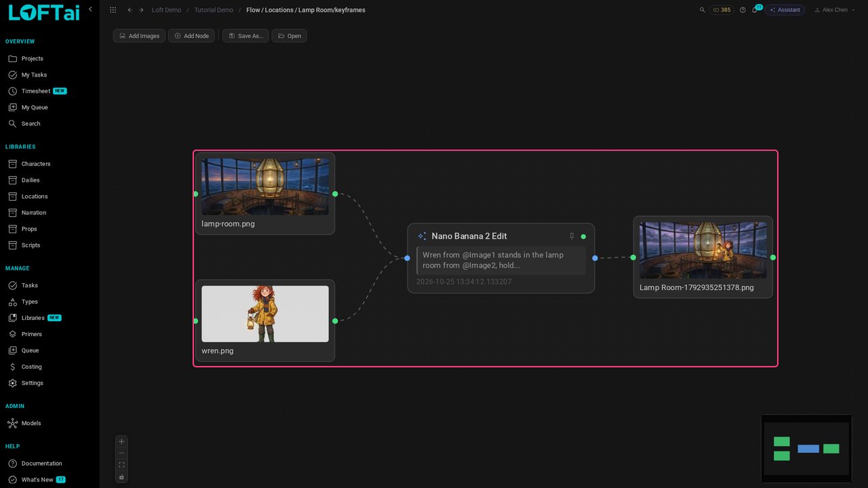The image size is (868, 488).
Task: Click the Primers layers icon
Action: pos(12,334)
